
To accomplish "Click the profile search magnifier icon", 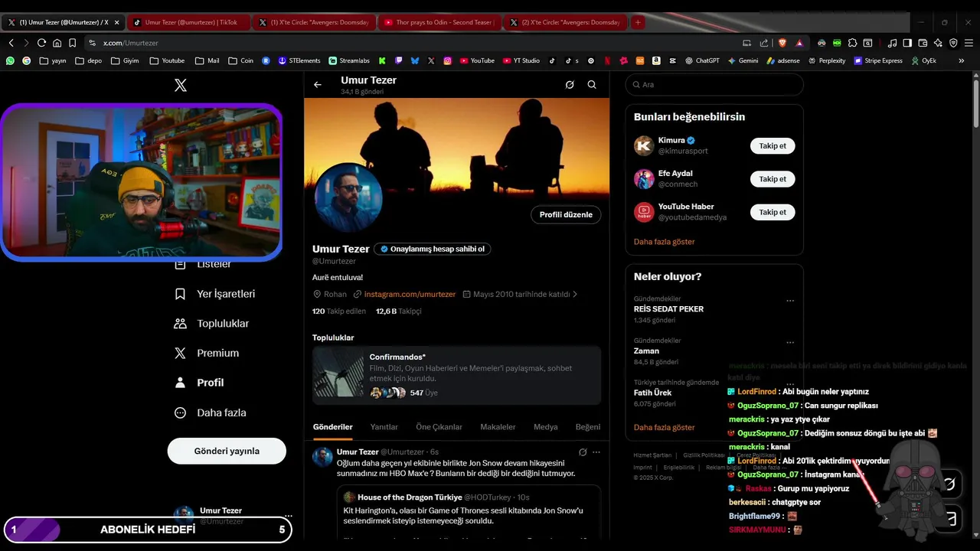I will click(592, 85).
